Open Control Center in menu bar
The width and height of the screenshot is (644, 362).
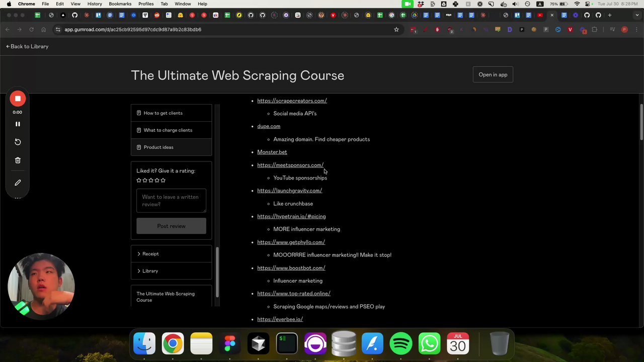coord(588,4)
